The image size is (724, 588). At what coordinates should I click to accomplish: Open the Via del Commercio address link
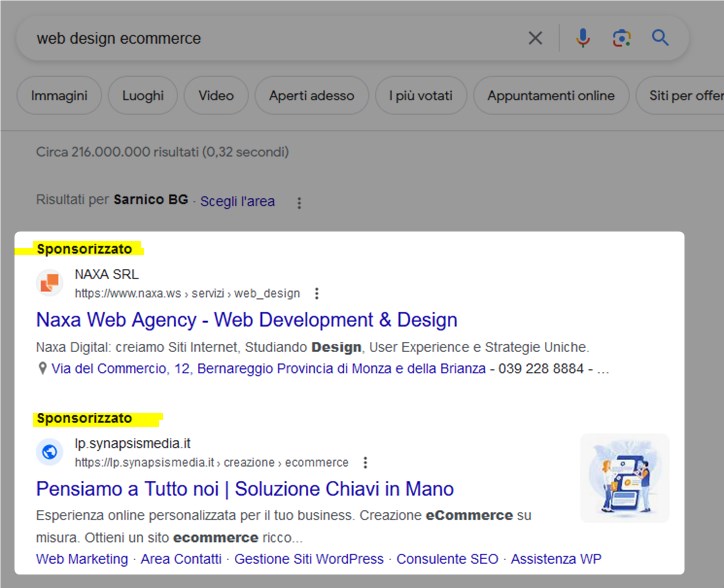click(x=268, y=369)
